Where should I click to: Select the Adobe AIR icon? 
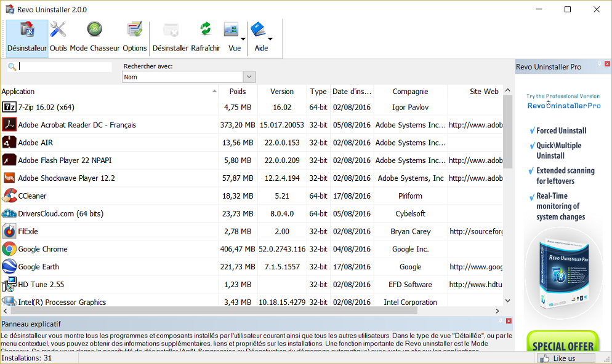[9, 142]
